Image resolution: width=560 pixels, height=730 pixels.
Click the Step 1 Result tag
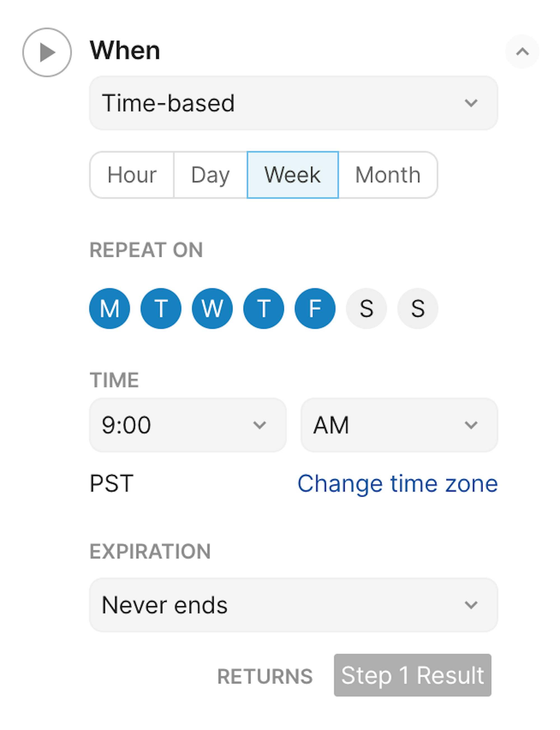click(413, 675)
